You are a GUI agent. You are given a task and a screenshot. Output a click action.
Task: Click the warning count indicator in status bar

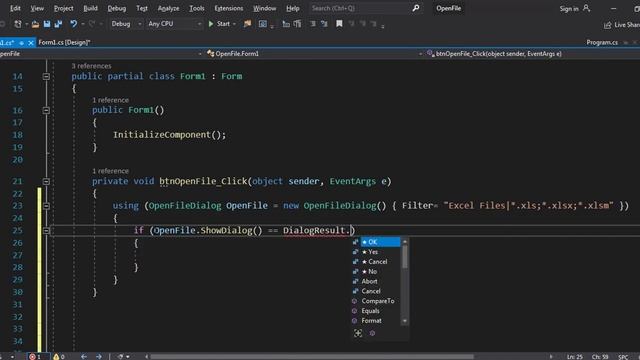pos(59,357)
